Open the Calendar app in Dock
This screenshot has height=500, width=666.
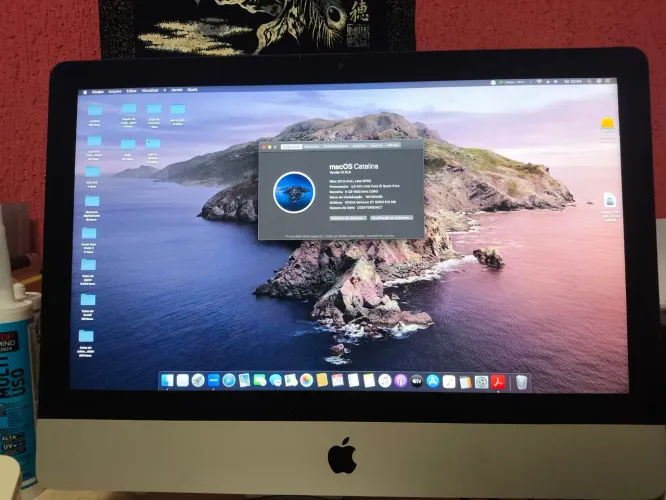pos(337,380)
